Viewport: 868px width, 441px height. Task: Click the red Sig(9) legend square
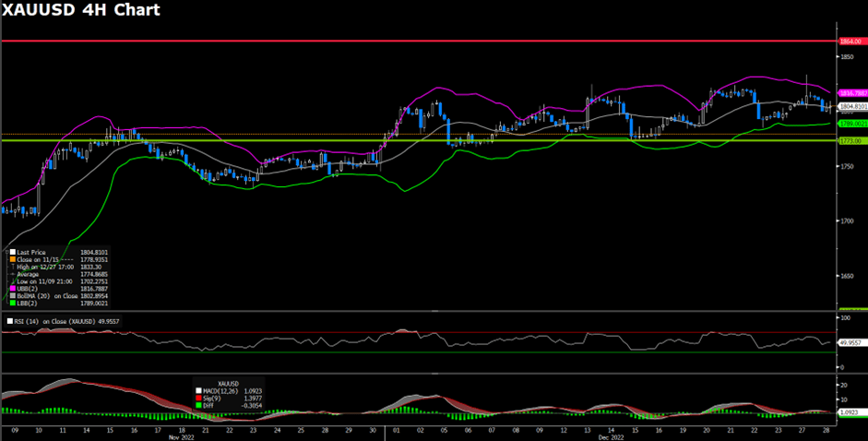(197, 398)
